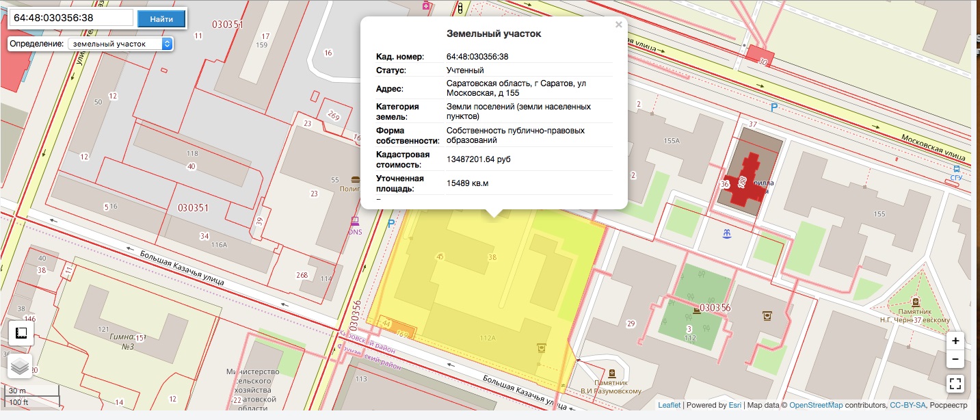Open the CC-BY-SA license link
The height and width of the screenshot is (420, 980).
tap(908, 405)
